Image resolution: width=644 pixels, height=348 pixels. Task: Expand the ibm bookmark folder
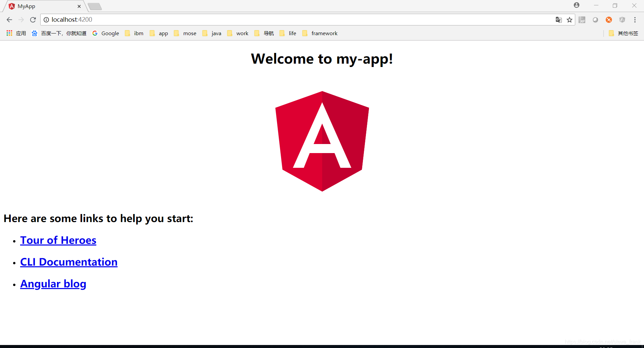[134, 33]
